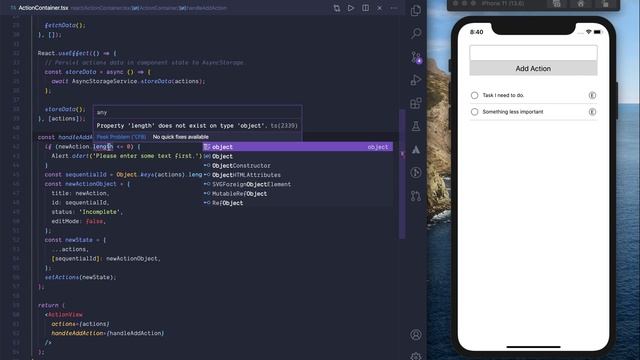Open the Accounts icon in activity bar
Viewport: 640px width, 360px height.
tap(416, 335)
